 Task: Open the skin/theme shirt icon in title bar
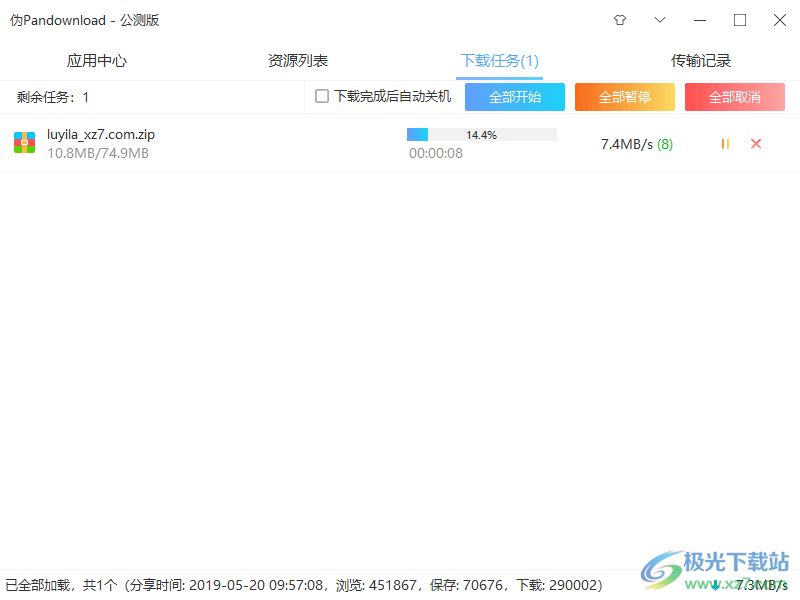[x=619, y=19]
